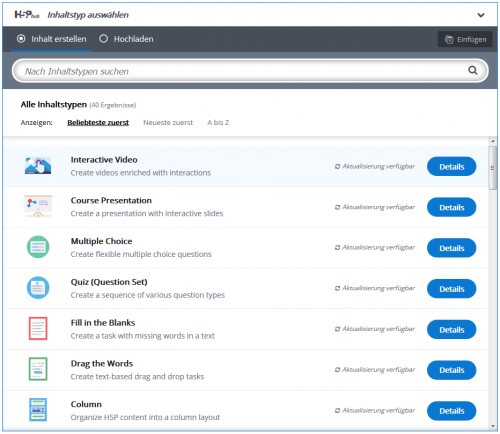
Task: Sort content types A bis Z
Action: (218, 123)
